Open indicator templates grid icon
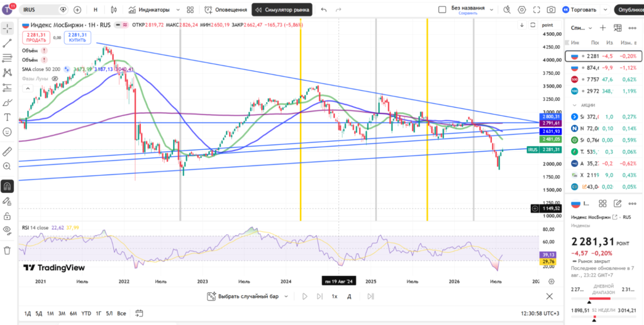644x325 pixels. (190, 9)
